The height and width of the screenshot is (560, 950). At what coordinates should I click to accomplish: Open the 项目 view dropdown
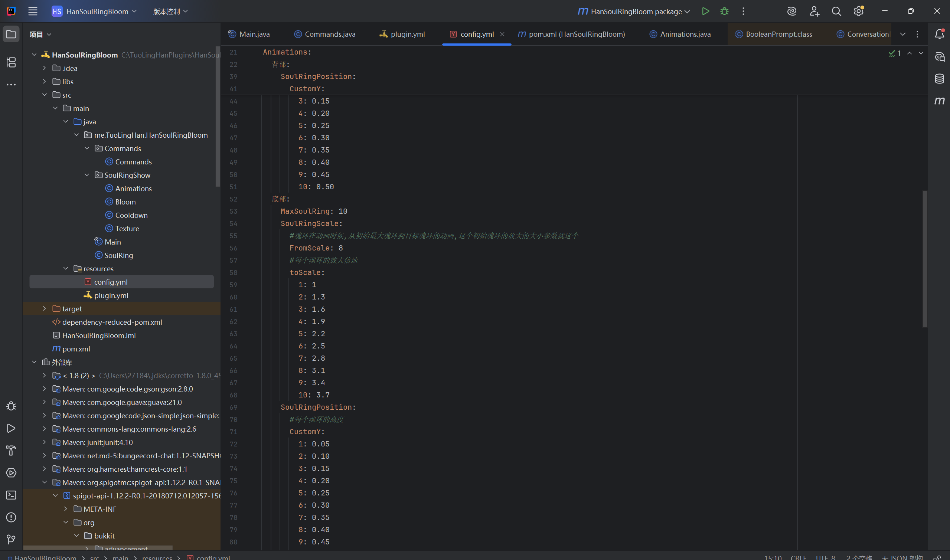point(40,35)
